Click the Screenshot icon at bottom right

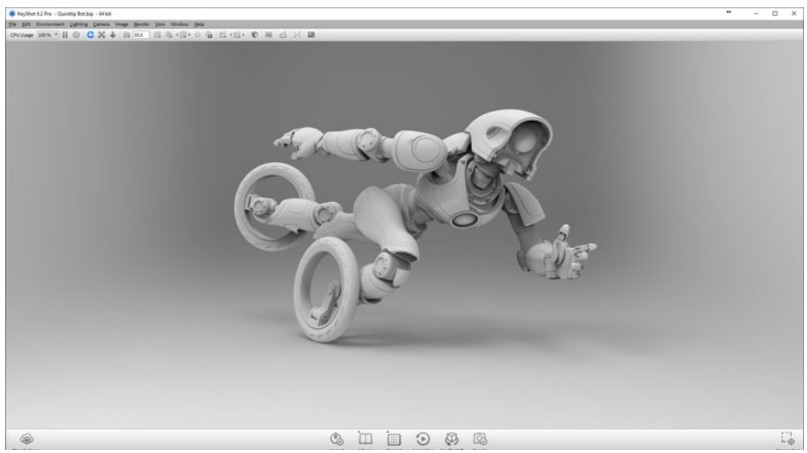tap(786, 438)
